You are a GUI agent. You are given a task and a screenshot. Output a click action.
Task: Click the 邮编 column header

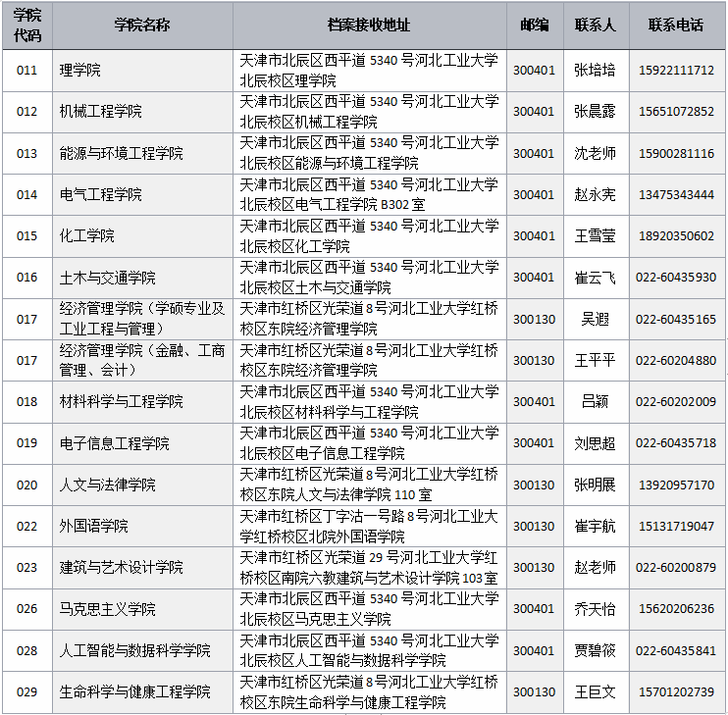pyautogui.click(x=535, y=26)
